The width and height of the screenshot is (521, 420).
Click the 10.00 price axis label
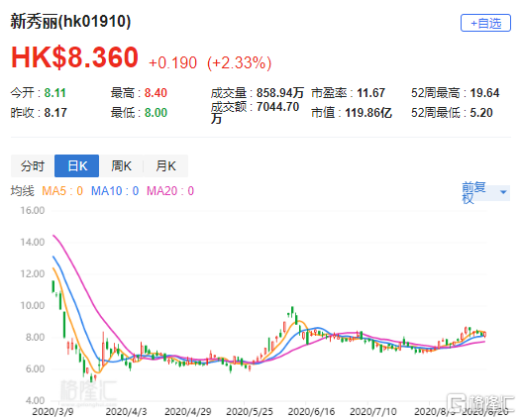[x=33, y=305]
